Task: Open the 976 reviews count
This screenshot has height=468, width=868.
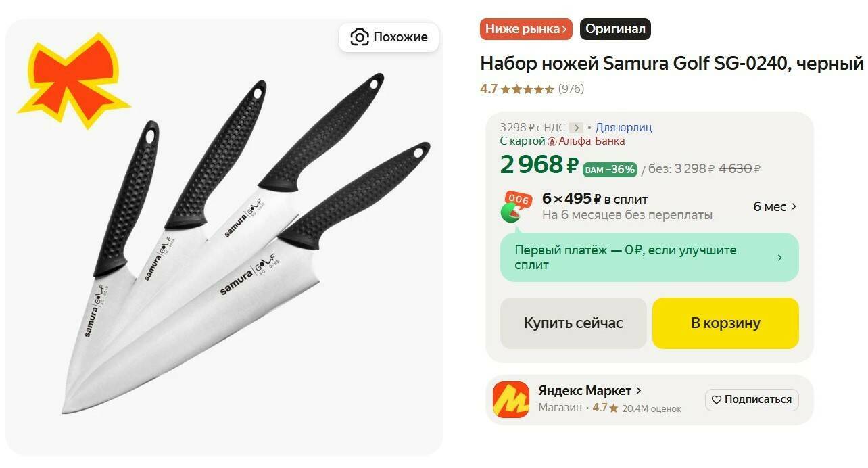Action: (571, 89)
